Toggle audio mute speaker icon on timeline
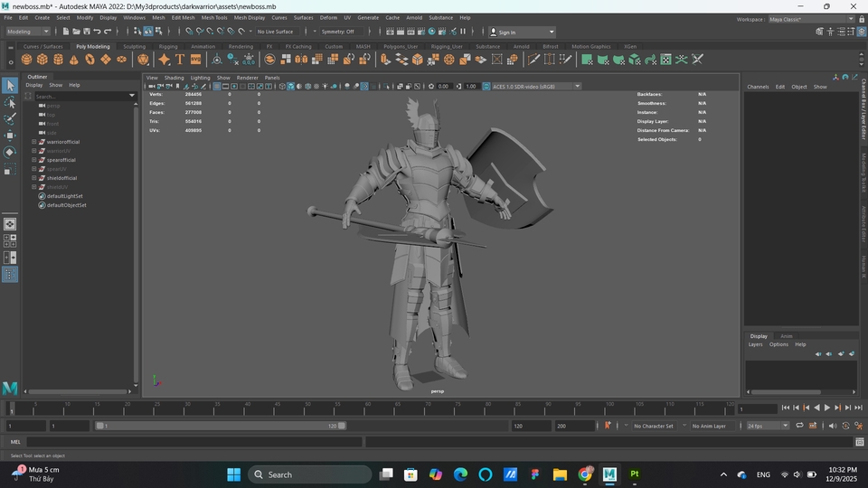Viewport: 868px width, 488px height. coord(834,426)
